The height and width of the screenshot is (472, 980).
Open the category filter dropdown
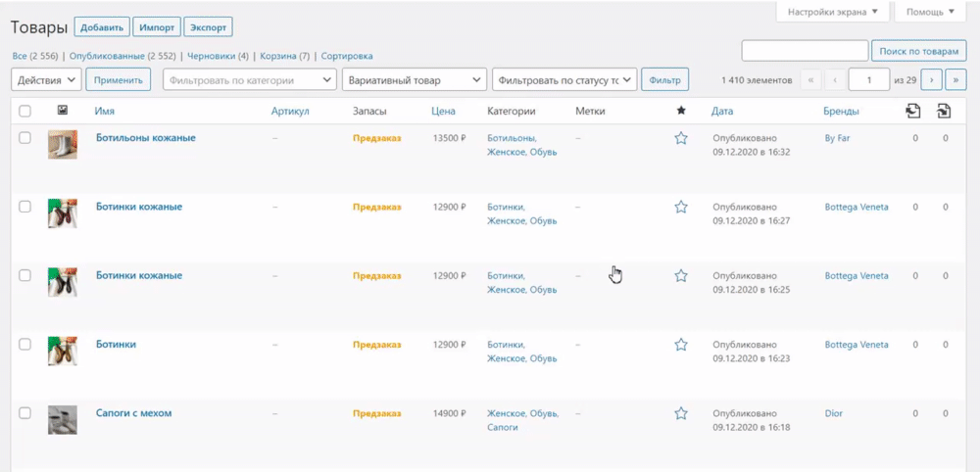(x=249, y=80)
